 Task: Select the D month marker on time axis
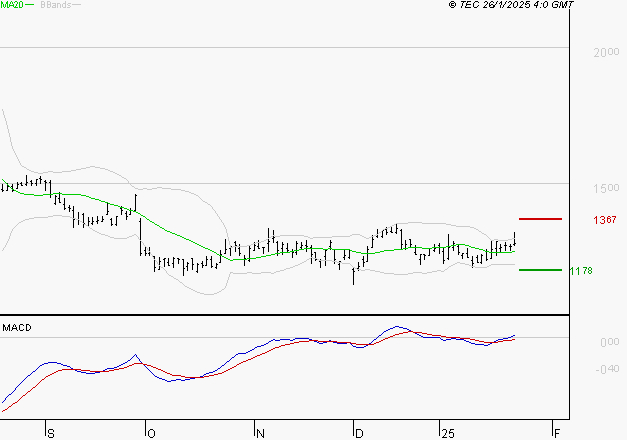[x=357, y=433]
